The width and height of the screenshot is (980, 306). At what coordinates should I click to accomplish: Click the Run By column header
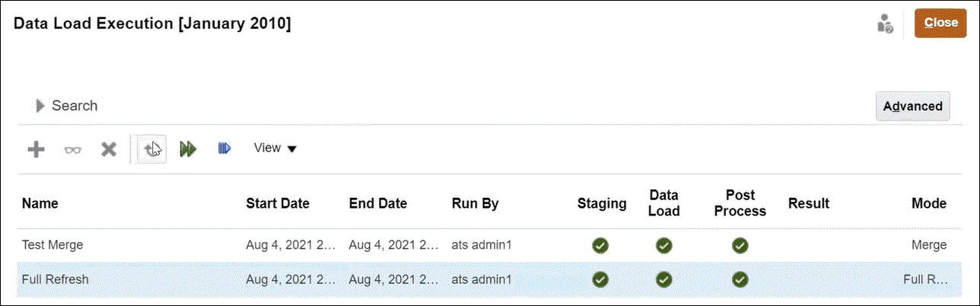click(475, 203)
